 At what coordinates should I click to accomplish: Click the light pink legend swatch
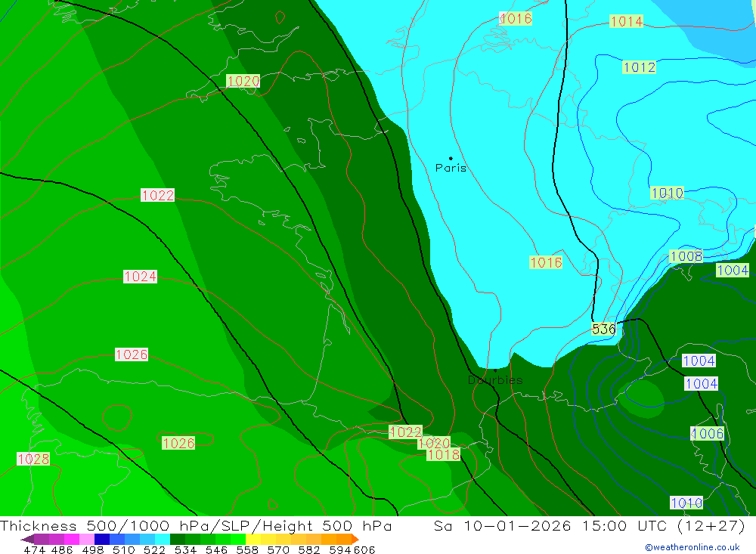point(87,539)
